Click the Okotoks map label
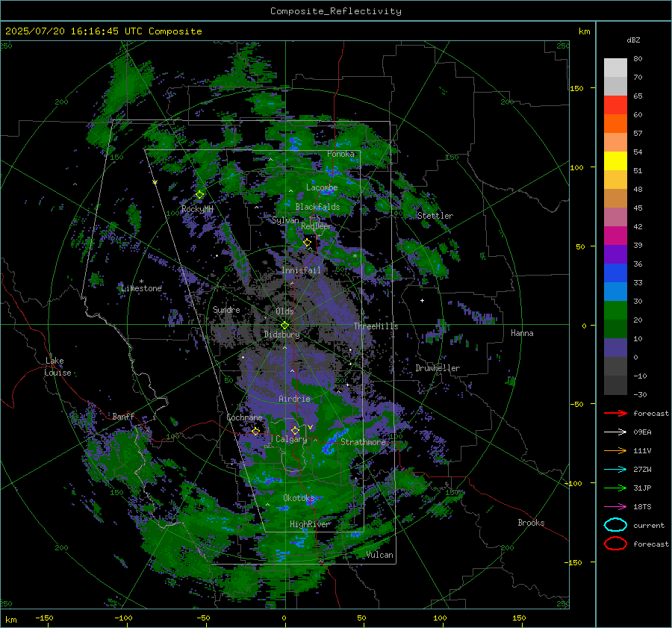Image resolution: width=672 pixels, height=628 pixels. (x=299, y=498)
